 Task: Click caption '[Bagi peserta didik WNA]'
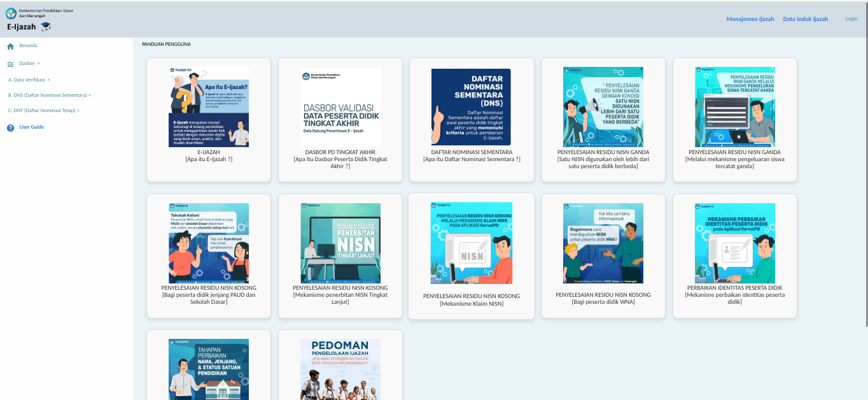point(603,302)
